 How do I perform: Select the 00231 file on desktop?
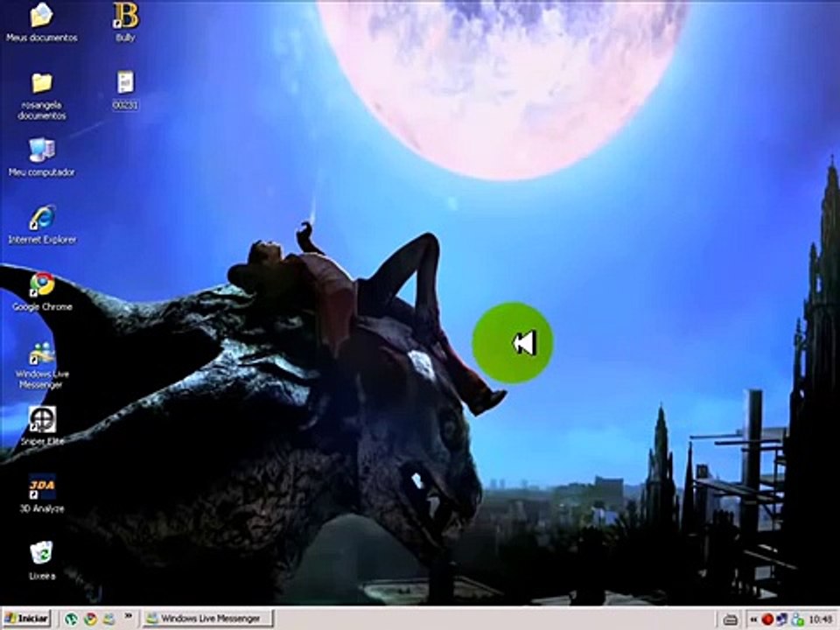(125, 90)
